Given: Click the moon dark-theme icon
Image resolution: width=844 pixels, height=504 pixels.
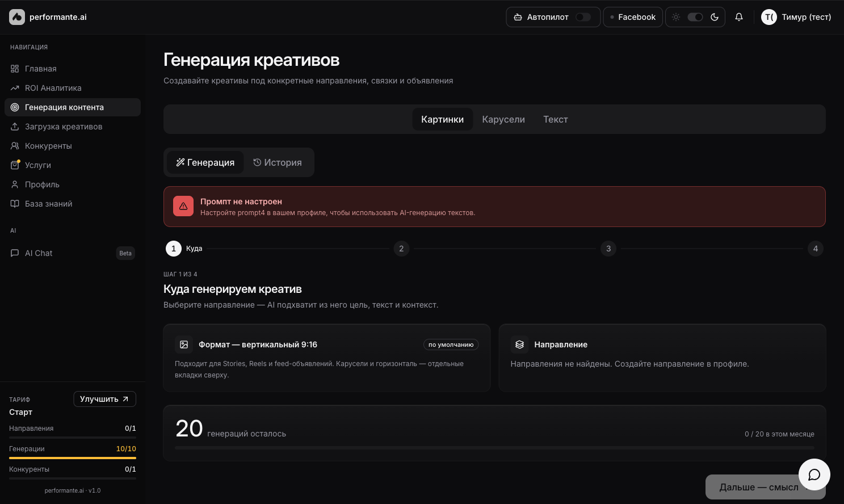Looking at the screenshot, I should pyautogui.click(x=715, y=17).
